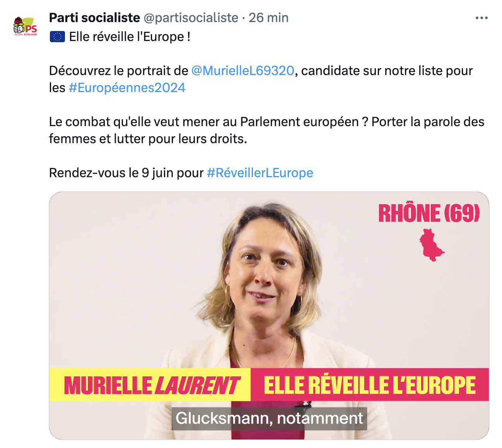This screenshot has width=502, height=448.
Task: Open the @MurielleL69320 mention
Action: tap(242, 71)
